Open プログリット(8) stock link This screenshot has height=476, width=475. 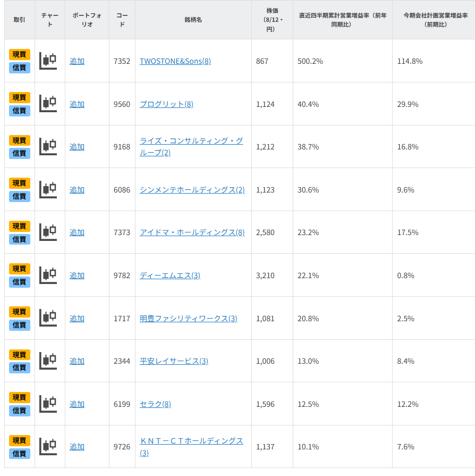tap(166, 104)
